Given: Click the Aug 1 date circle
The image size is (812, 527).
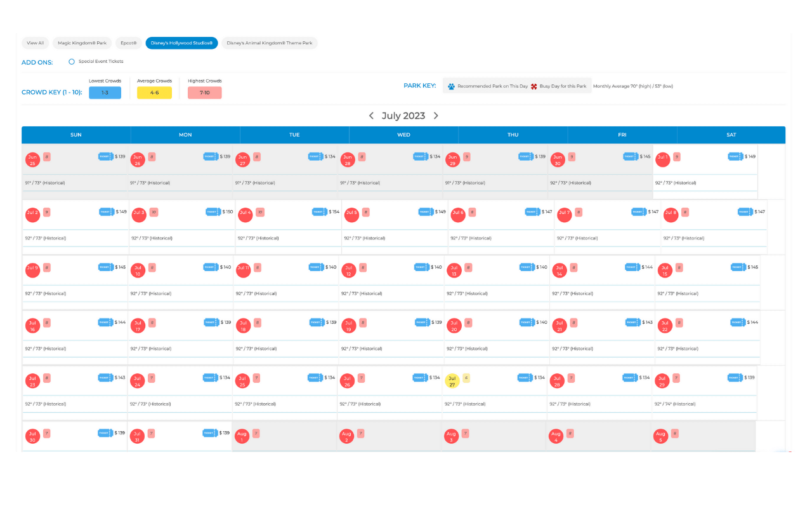Looking at the screenshot, I should tap(241, 436).
